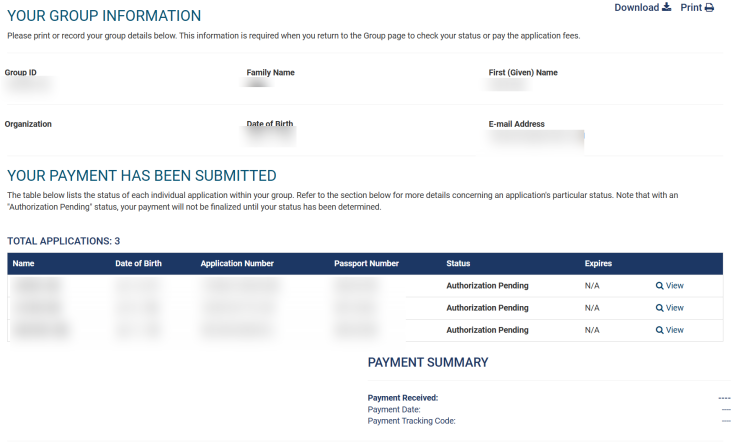Open View link for the second application
Image resolution: width=743 pixels, height=445 pixels.
pyautogui.click(x=675, y=308)
